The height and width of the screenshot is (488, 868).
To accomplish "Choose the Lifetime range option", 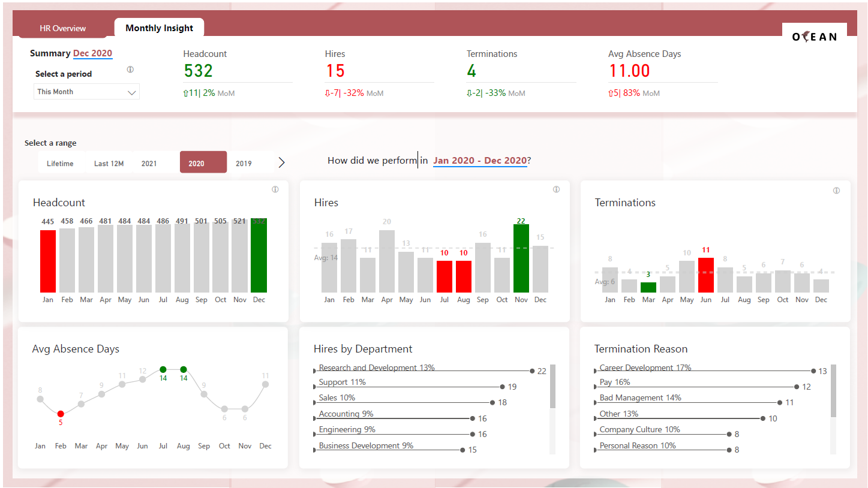I will pos(60,163).
